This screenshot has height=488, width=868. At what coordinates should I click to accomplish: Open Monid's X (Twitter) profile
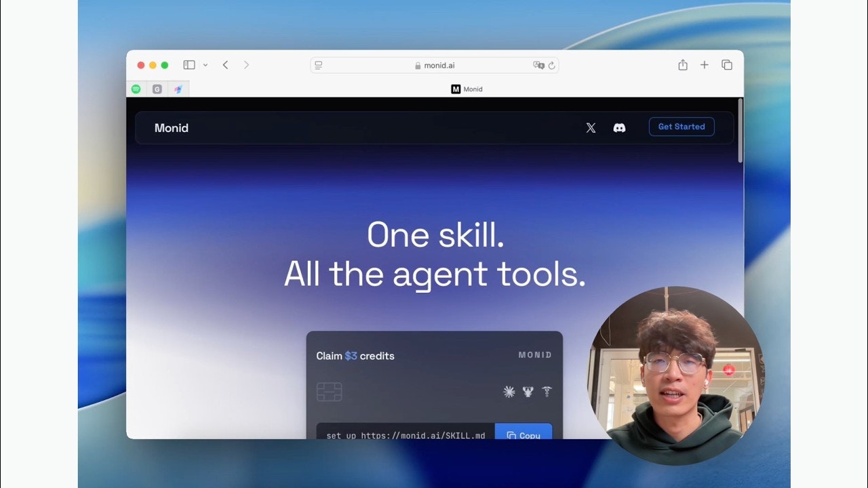pos(591,127)
